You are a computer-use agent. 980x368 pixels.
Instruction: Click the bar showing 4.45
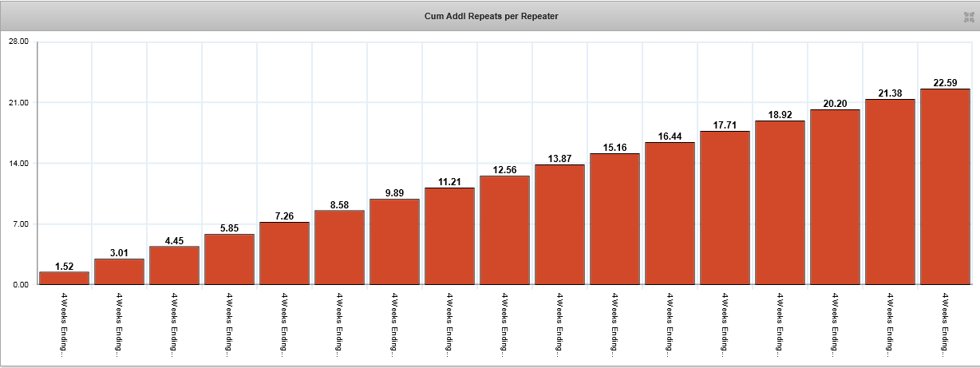(x=174, y=265)
